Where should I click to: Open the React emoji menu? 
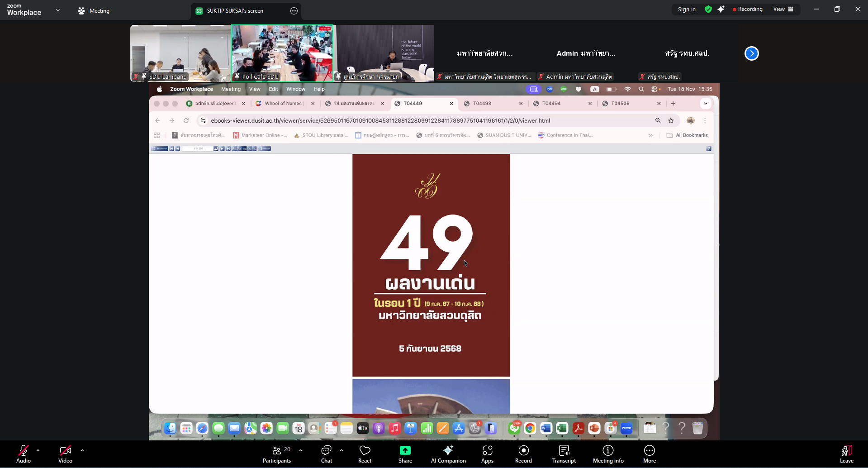365,454
